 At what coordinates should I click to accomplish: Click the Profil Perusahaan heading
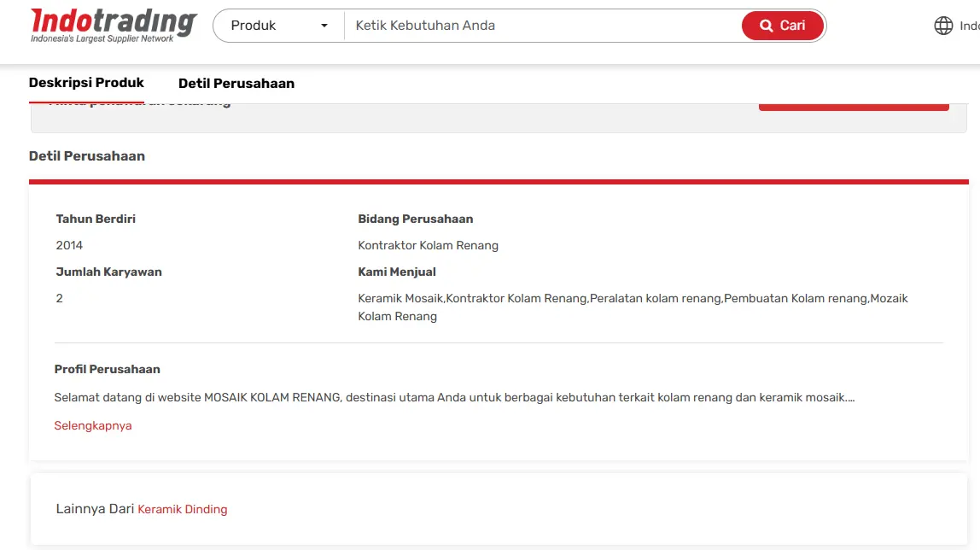pos(108,370)
